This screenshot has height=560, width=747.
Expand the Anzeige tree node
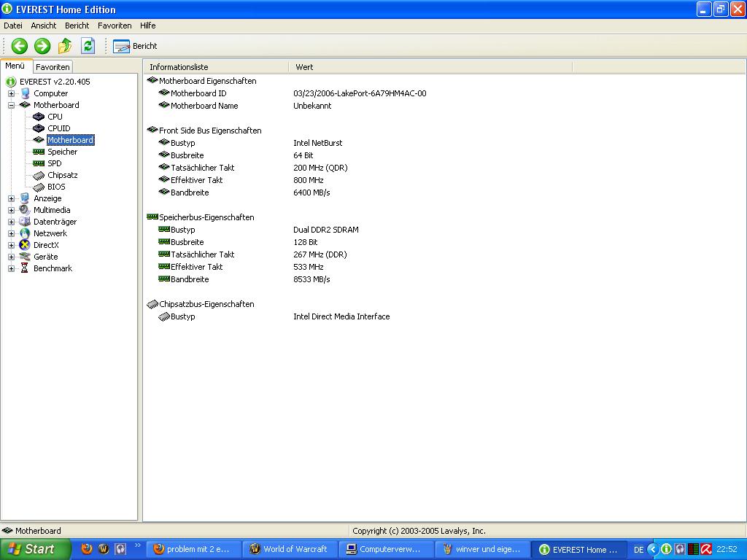click(x=12, y=198)
